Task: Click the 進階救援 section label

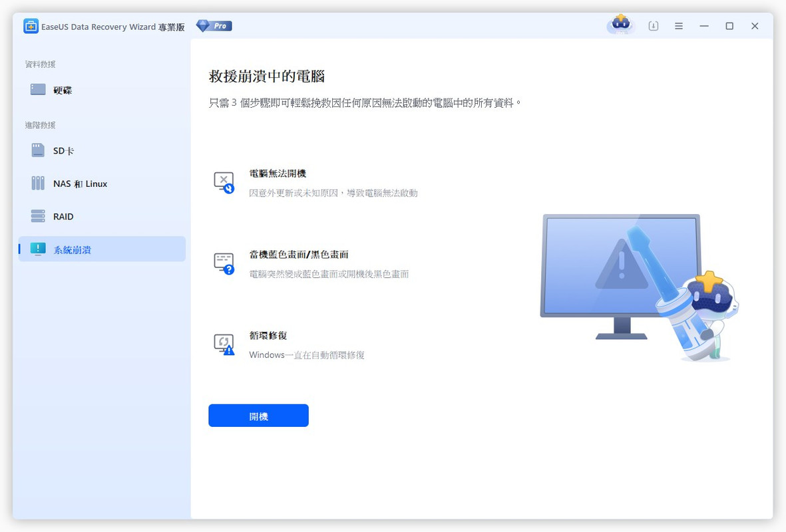Action: point(40,125)
